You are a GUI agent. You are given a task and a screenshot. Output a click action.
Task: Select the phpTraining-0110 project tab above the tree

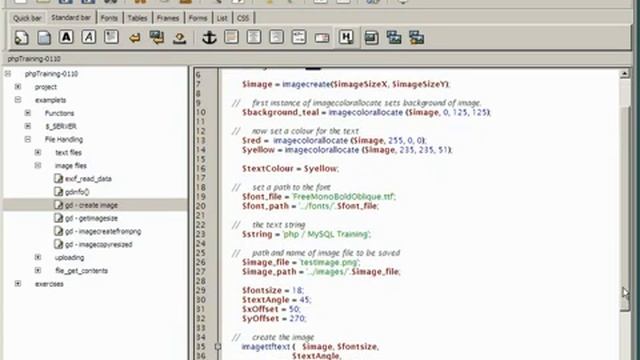[34, 59]
